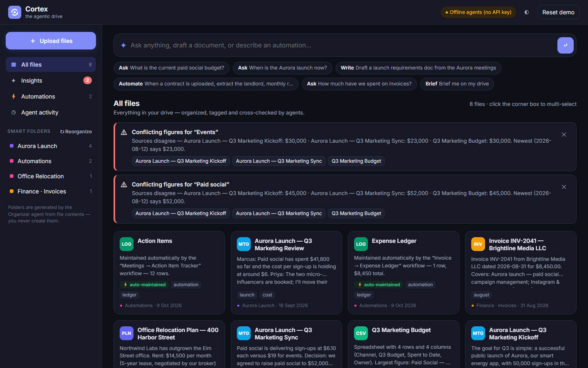The height and width of the screenshot is (368, 588).
Task: Open Agent activity via its clock icon
Action: coord(13,112)
